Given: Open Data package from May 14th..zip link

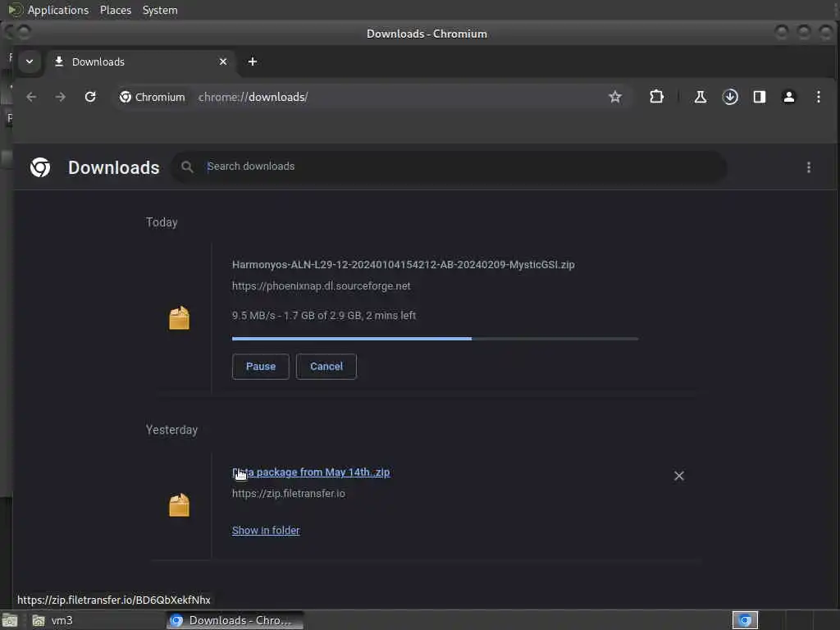Looking at the screenshot, I should [311, 472].
